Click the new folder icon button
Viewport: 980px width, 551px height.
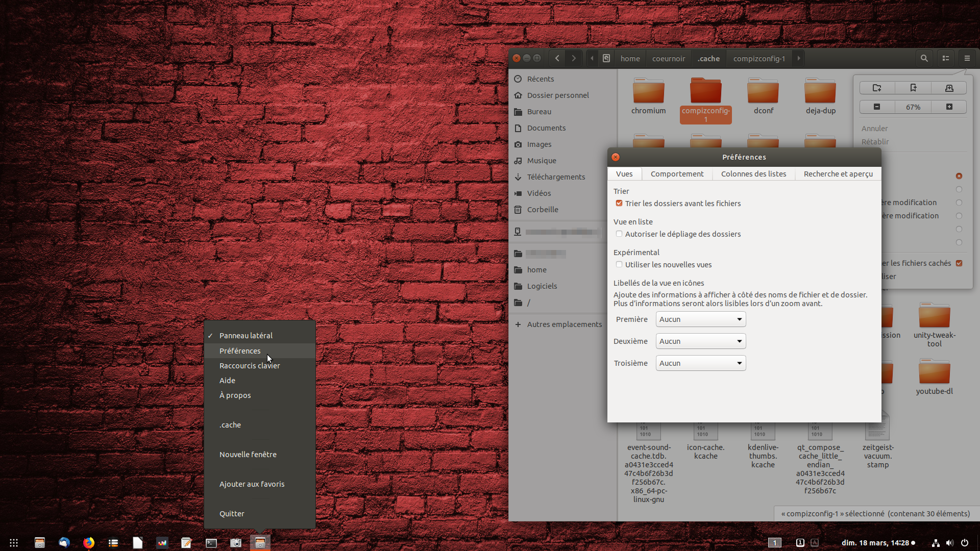(x=877, y=88)
